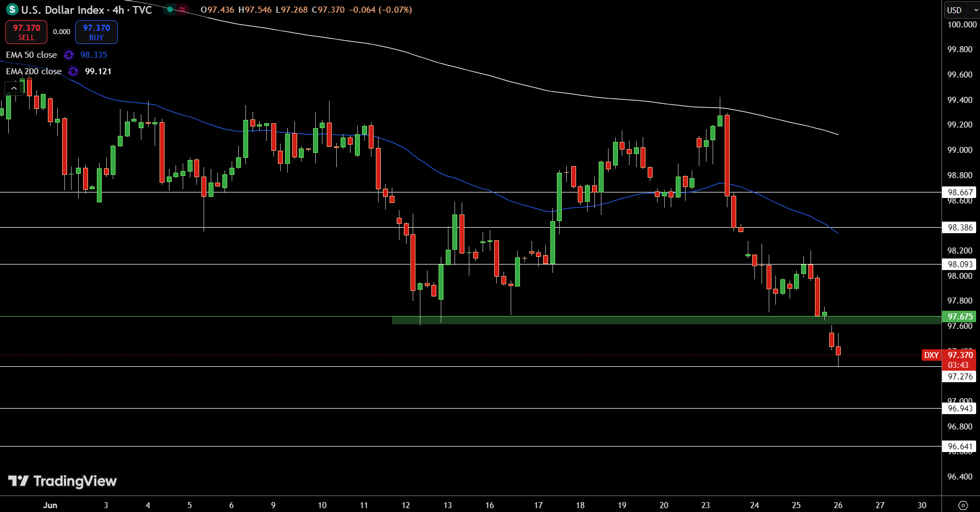Image resolution: width=980 pixels, height=512 pixels.
Task: Click the EMA 200 value 99.121
Action: click(x=98, y=71)
